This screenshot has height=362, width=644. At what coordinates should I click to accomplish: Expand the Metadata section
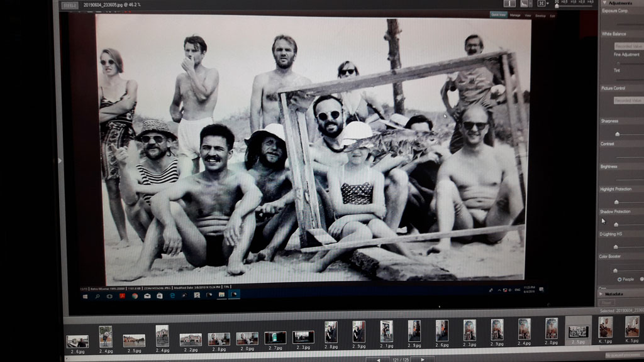(x=601, y=294)
